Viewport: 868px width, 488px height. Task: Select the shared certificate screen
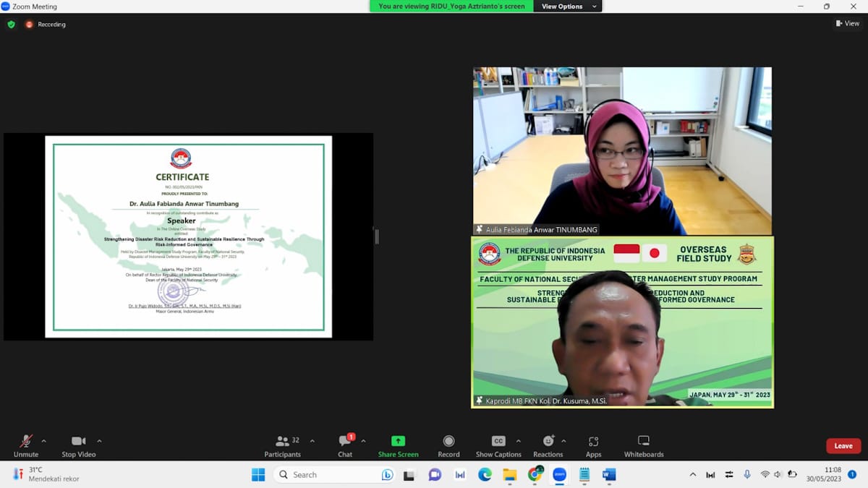188,236
